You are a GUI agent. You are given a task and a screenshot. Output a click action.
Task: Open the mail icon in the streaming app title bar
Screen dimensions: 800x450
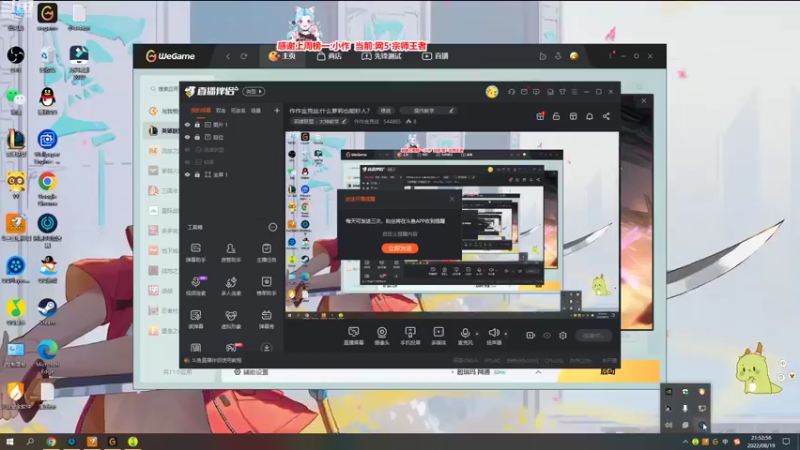pos(524,92)
